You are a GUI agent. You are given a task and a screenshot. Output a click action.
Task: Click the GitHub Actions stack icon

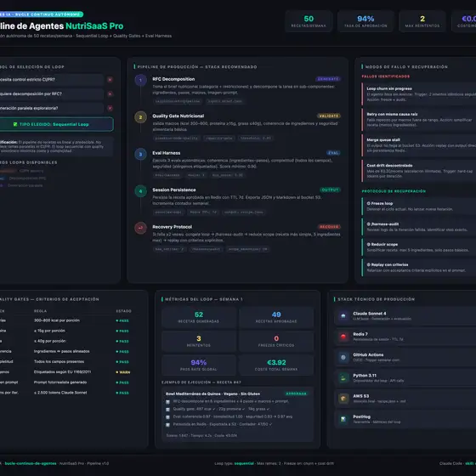(343, 357)
